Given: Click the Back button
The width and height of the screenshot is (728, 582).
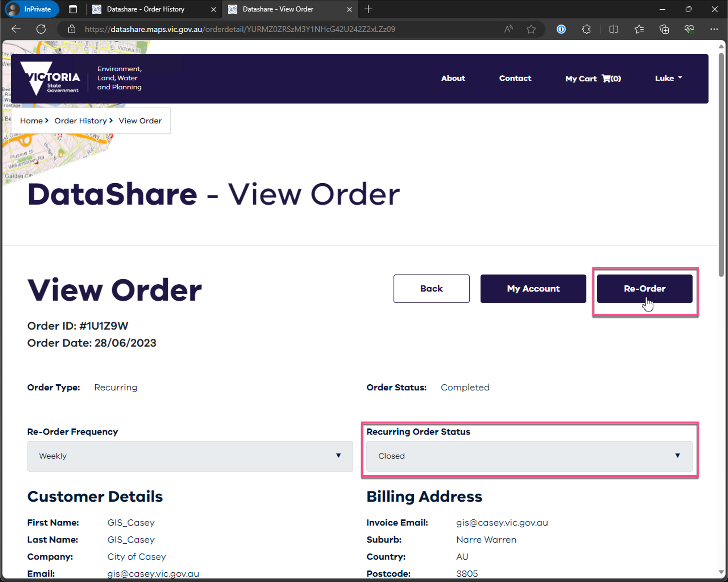Looking at the screenshot, I should [x=431, y=289].
